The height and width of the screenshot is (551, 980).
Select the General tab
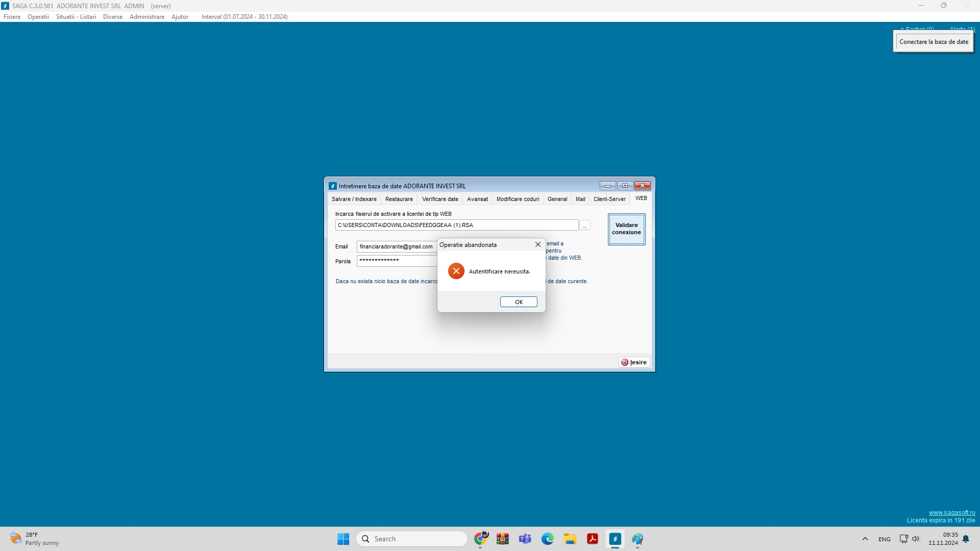click(557, 199)
